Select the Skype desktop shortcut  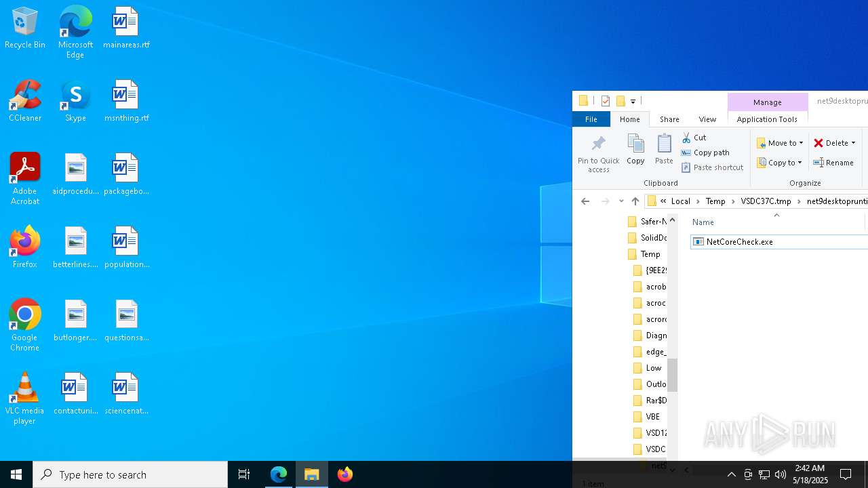[75, 102]
